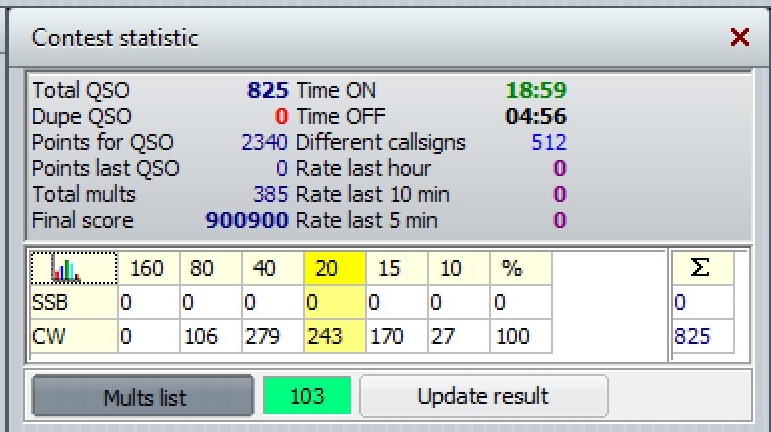This screenshot has width=771, height=432.
Task: Click the percent column header
Action: [x=519, y=269]
